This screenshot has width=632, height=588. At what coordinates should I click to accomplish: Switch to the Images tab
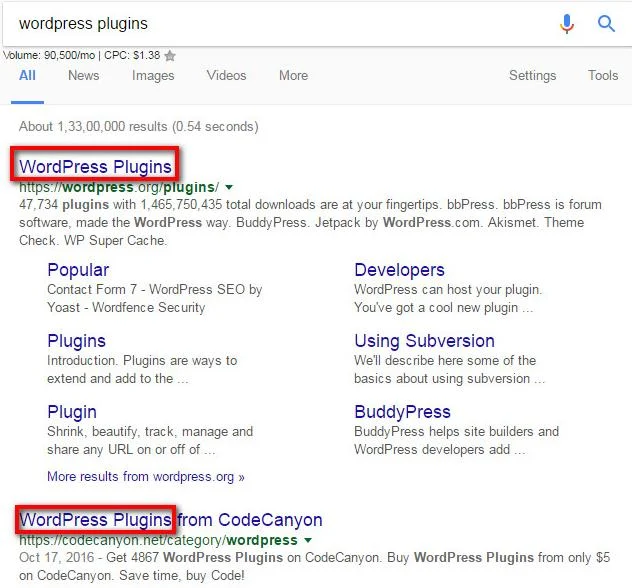(x=153, y=75)
